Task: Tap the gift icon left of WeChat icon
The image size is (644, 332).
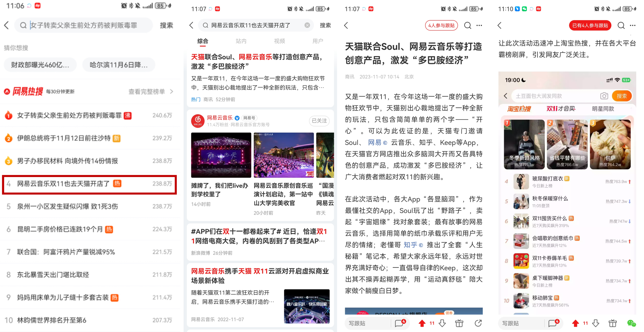Action: coord(612,323)
